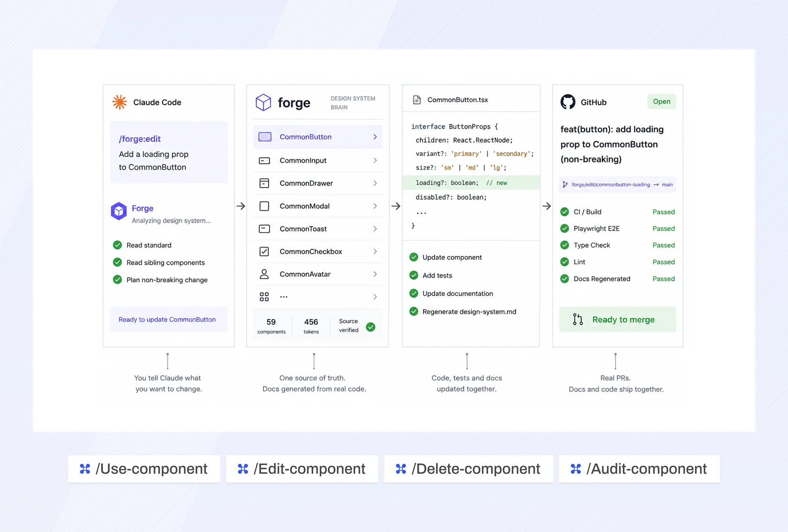
Task: Click the green Open status badge
Action: click(662, 101)
